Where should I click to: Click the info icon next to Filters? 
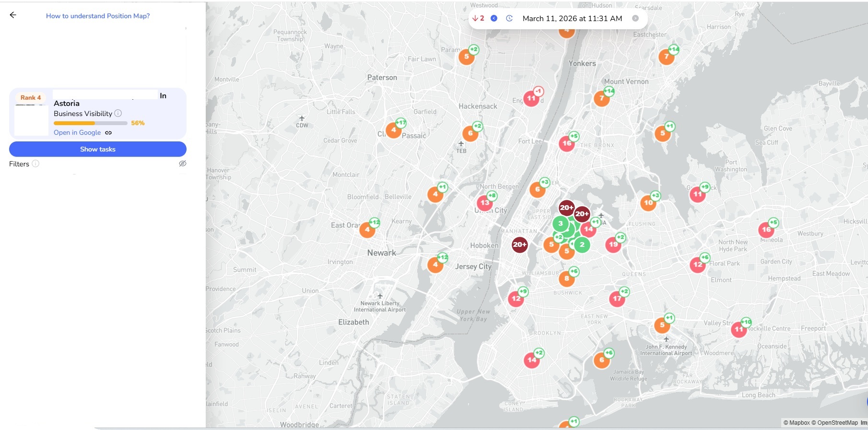coord(35,164)
